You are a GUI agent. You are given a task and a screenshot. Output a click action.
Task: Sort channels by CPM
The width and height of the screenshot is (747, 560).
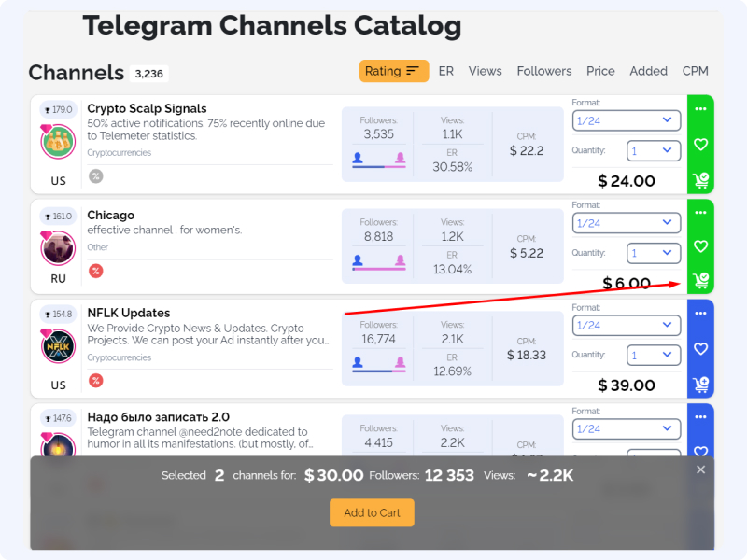tap(695, 71)
